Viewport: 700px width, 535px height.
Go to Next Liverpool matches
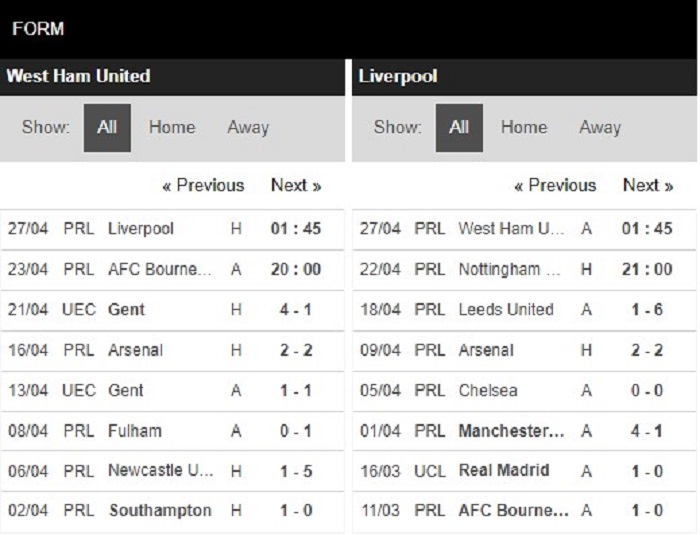(648, 185)
